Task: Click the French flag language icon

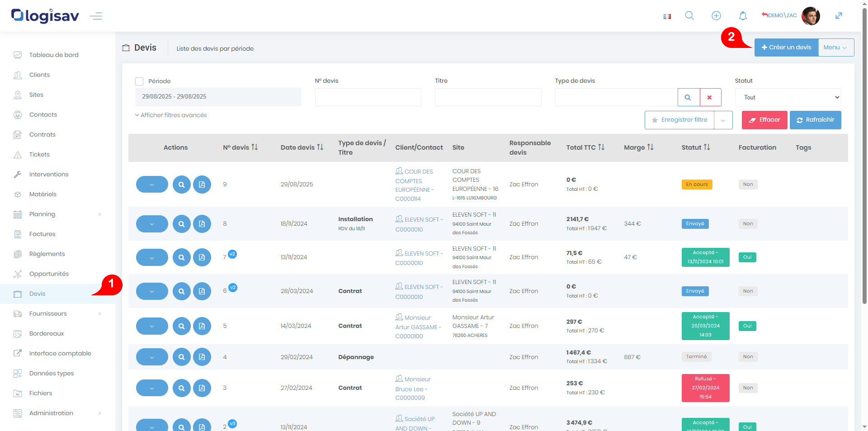Action: (x=667, y=16)
